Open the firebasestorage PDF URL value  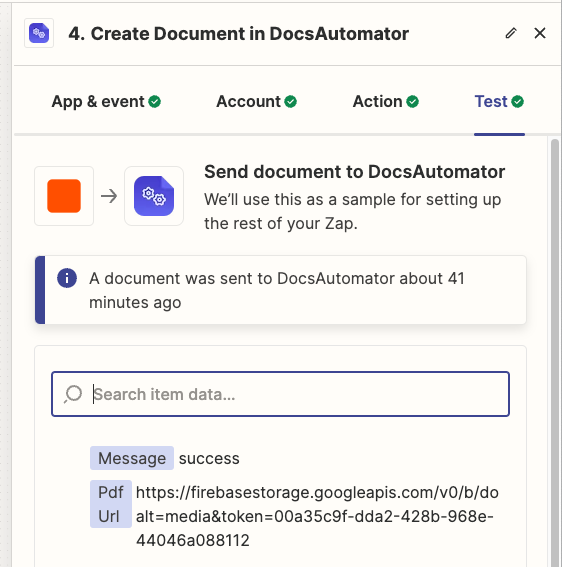pos(317,516)
